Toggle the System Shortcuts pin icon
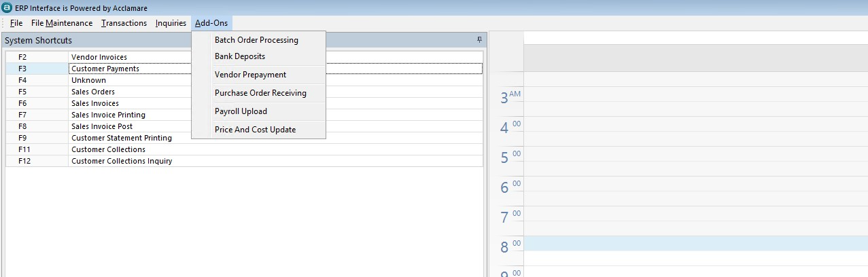This screenshot has height=277, width=868. 479,40
